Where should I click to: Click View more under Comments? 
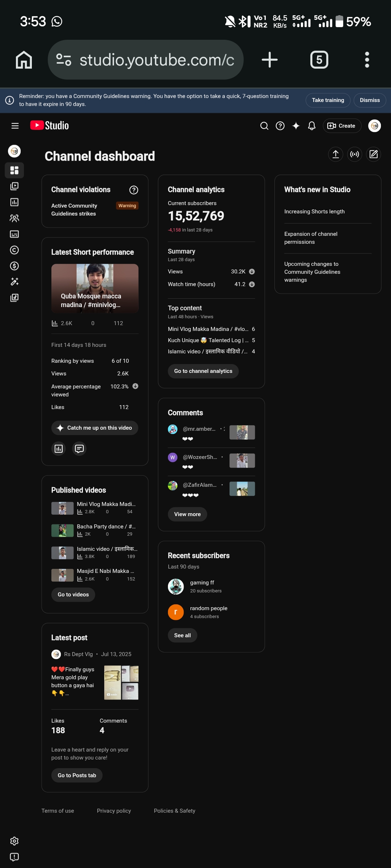187,514
